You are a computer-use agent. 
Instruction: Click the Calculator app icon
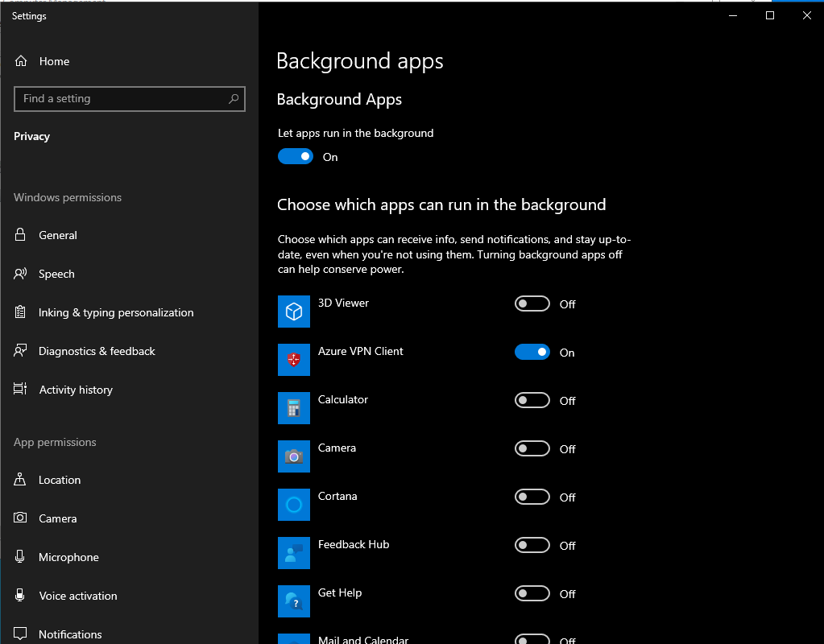[x=294, y=408]
